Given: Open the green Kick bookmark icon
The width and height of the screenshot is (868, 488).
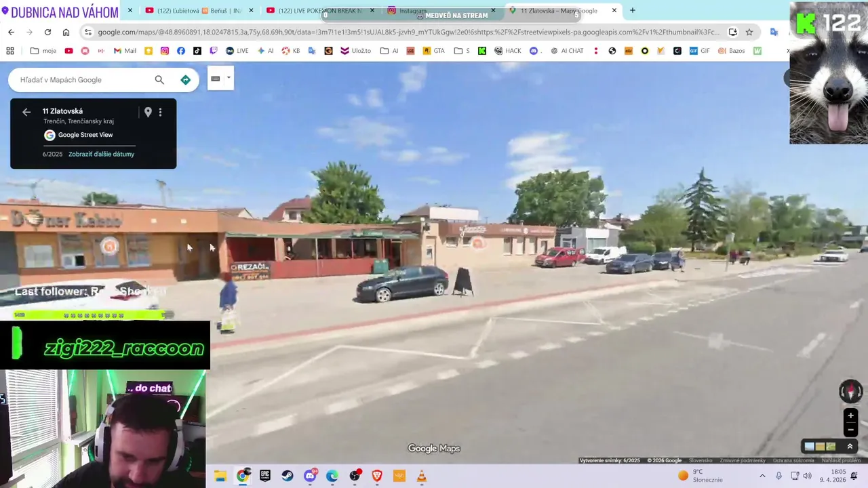Looking at the screenshot, I should (x=482, y=51).
